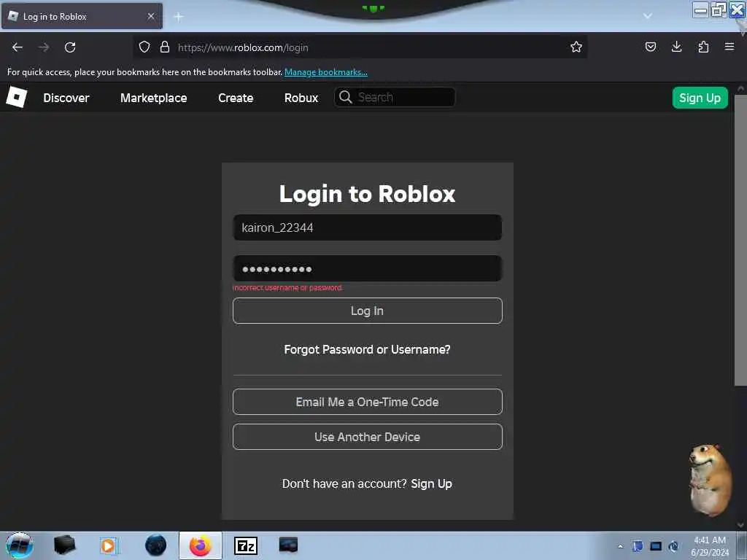Open the dark globe taskbar icon
This screenshot has width=747, height=560.
coord(156,545)
